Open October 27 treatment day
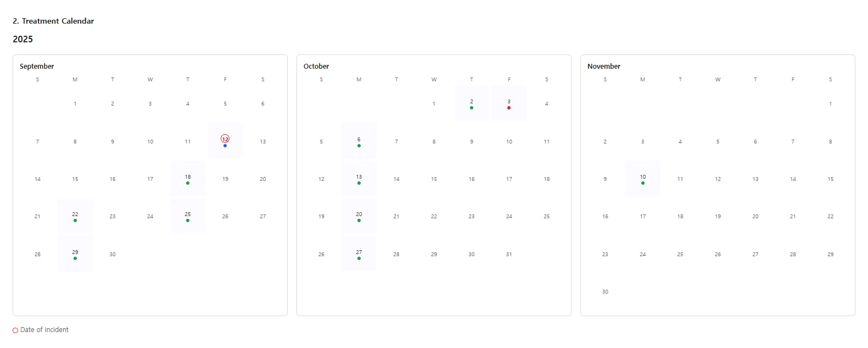 [x=359, y=254]
